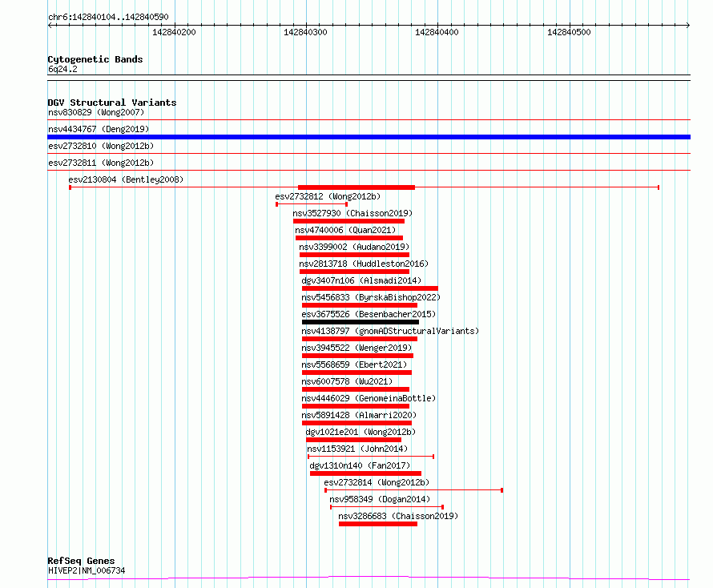Select the nsv958349 (Dogan2014) label
This screenshot has width=713, height=588.
tap(380, 499)
